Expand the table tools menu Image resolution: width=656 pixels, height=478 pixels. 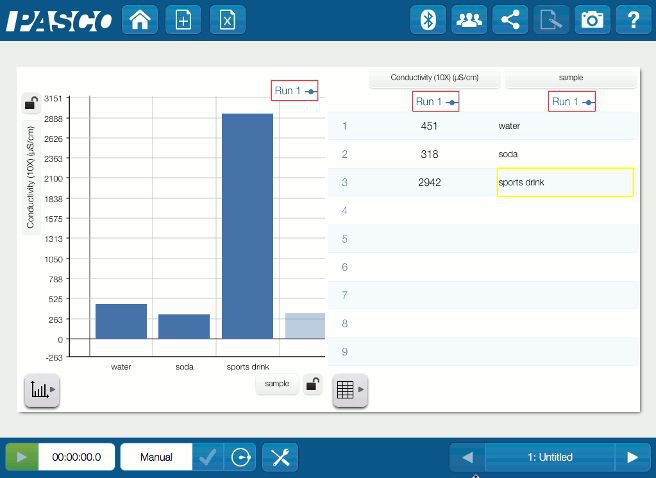coord(349,391)
